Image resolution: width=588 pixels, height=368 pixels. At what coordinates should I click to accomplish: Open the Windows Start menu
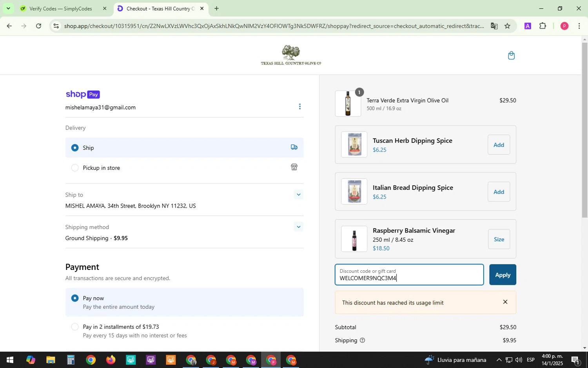10,360
